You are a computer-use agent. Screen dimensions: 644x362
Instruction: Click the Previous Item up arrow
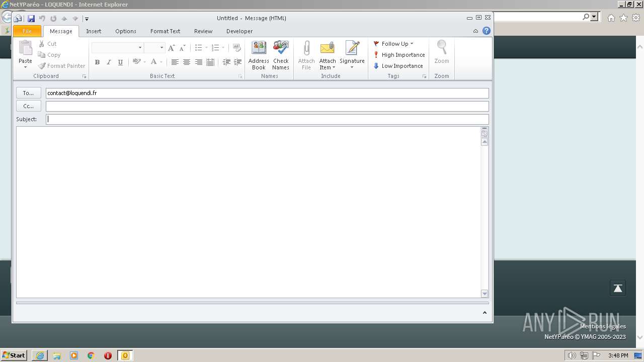coord(64,19)
